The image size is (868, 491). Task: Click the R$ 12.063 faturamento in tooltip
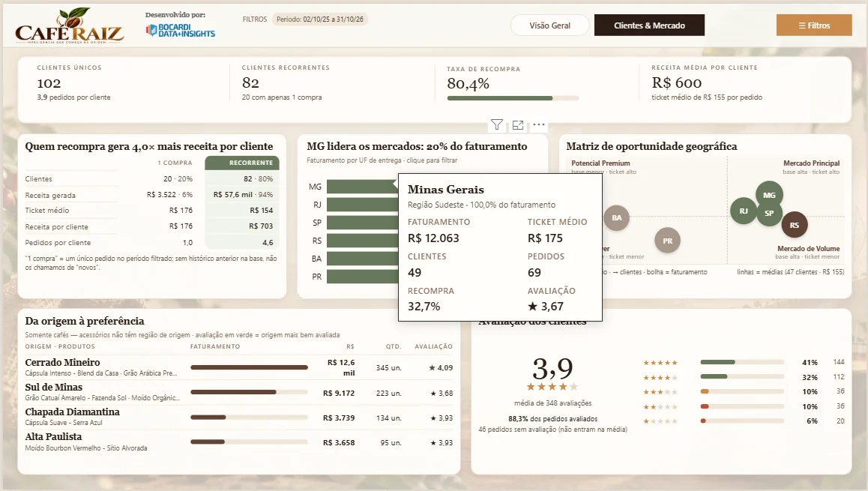pos(433,238)
